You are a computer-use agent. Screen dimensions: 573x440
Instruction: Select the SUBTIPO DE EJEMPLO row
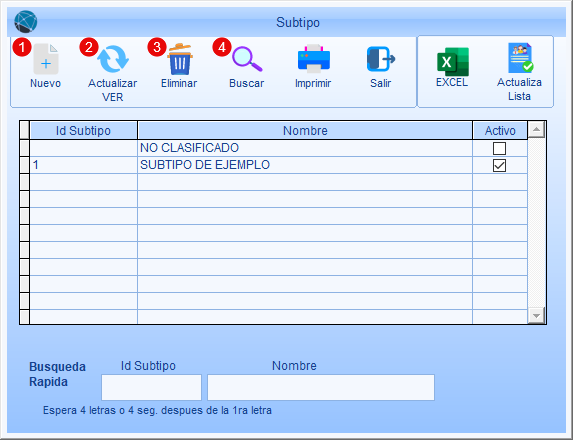[x=279, y=165]
